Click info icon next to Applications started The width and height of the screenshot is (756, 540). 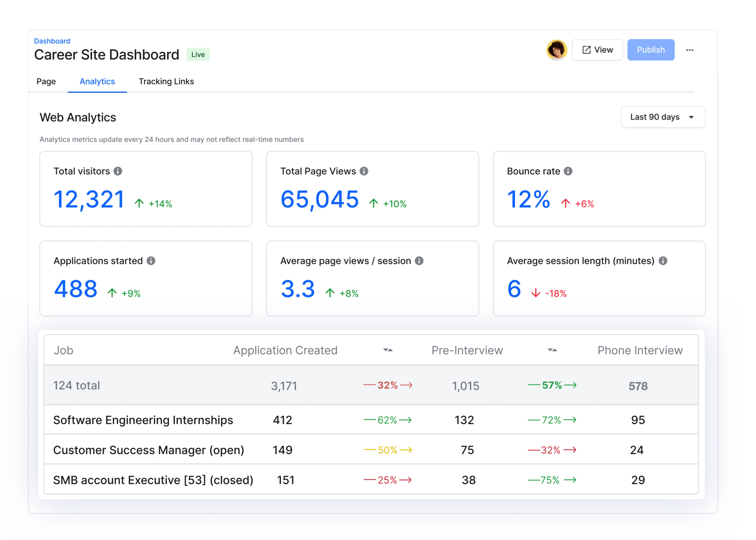(x=151, y=261)
